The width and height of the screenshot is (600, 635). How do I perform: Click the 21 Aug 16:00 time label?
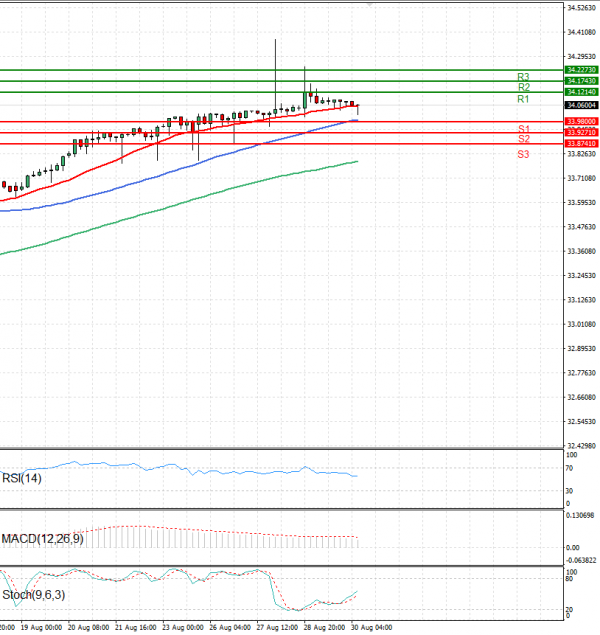coord(135,627)
